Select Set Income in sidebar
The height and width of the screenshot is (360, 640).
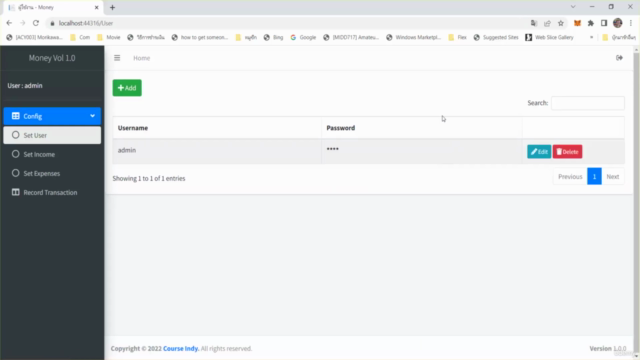(52, 154)
